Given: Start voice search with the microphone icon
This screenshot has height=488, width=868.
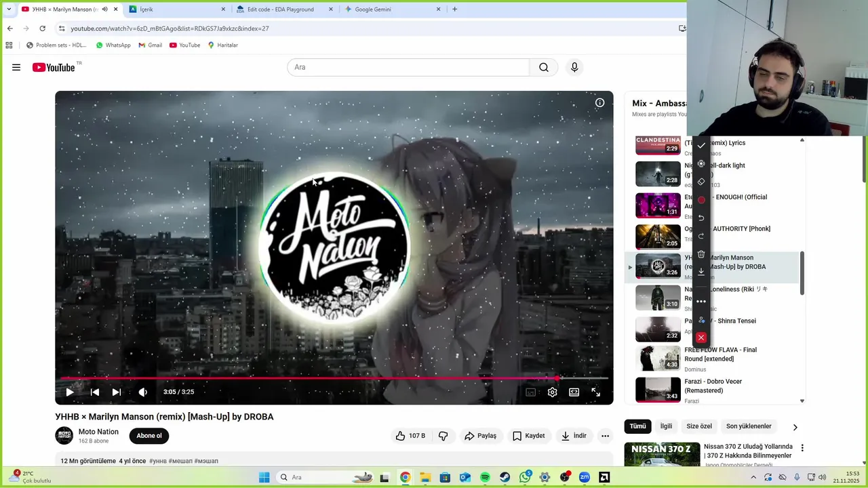Looking at the screenshot, I should click(x=574, y=67).
